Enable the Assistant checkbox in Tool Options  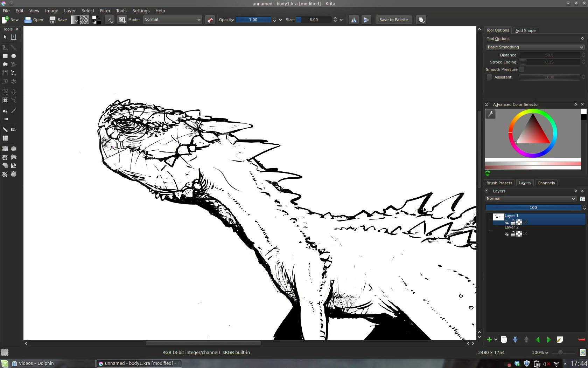(489, 77)
